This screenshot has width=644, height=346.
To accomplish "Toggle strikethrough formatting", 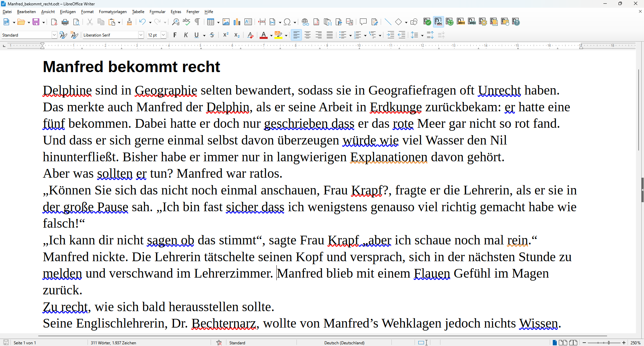I will (212, 35).
